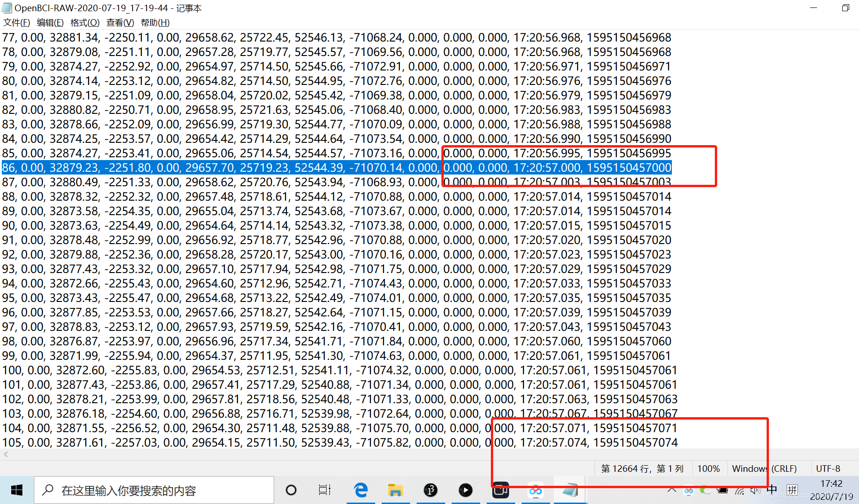Open the black round B icon app

pyautogui.click(x=431, y=490)
